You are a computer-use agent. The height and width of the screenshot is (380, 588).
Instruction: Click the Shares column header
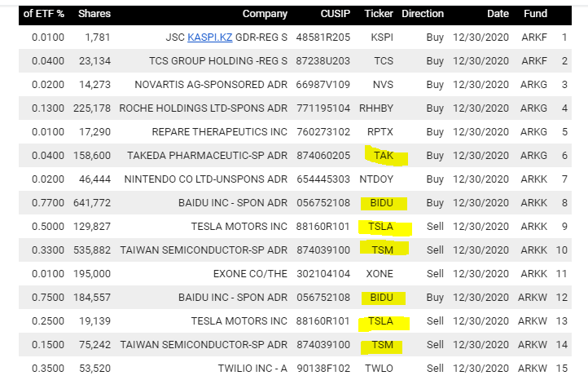[x=94, y=14]
